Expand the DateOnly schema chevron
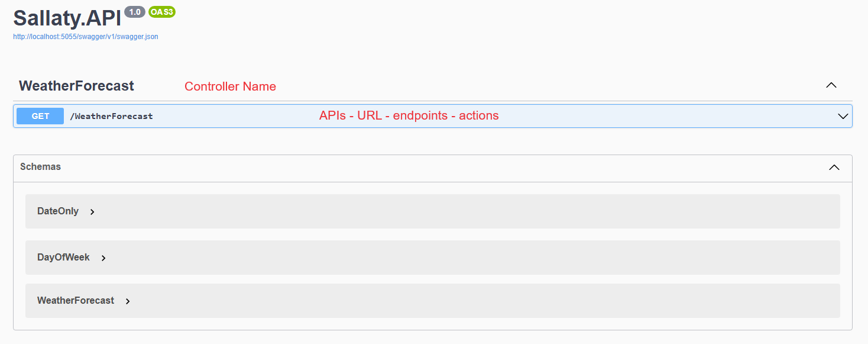 pyautogui.click(x=92, y=212)
